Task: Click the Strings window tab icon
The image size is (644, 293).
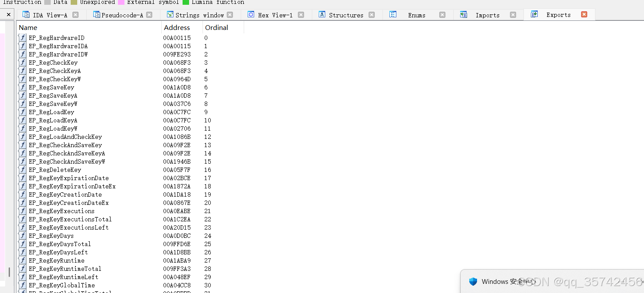Action: [170, 14]
